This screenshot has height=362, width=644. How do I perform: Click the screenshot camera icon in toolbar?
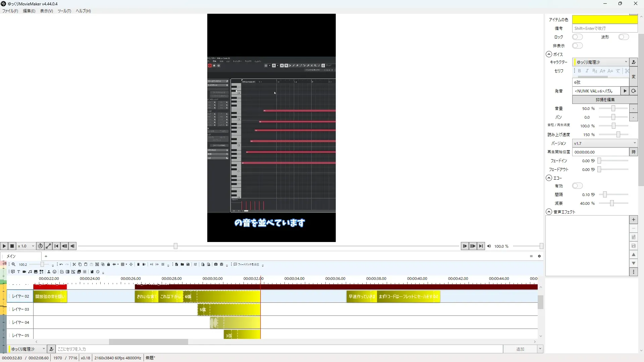click(x=216, y=264)
